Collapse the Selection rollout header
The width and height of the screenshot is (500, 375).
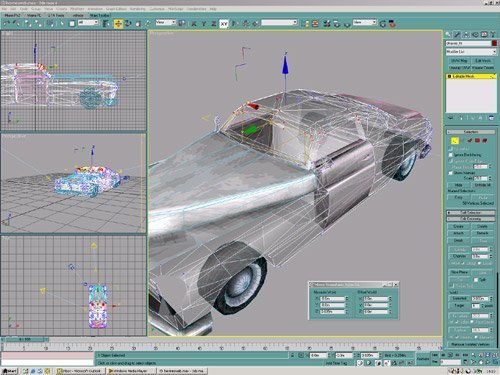click(x=471, y=132)
